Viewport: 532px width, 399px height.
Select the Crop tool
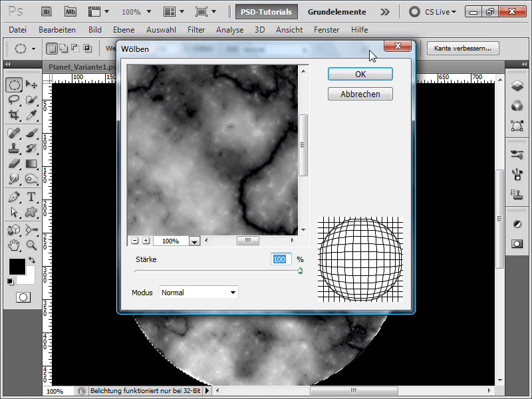(x=14, y=115)
